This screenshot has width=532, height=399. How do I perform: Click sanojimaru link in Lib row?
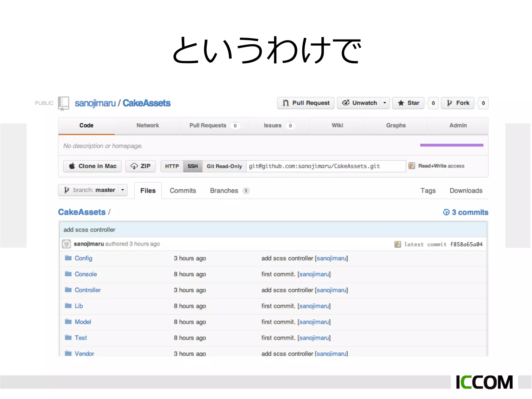314,306
